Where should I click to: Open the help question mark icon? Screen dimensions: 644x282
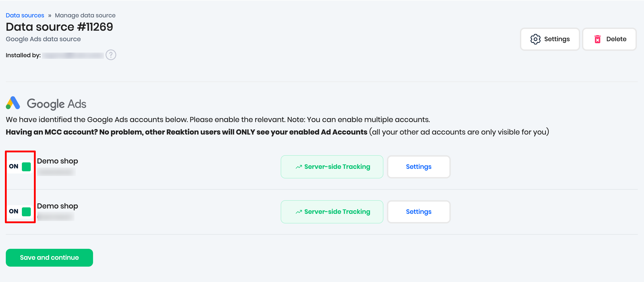click(x=111, y=55)
